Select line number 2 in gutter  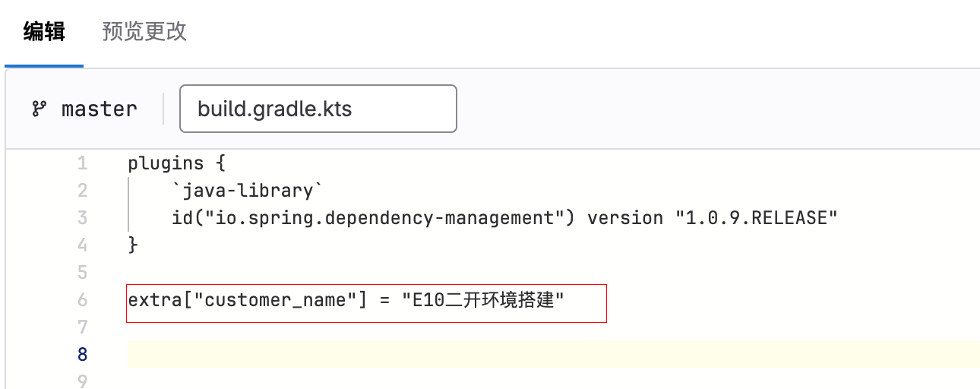coord(82,191)
